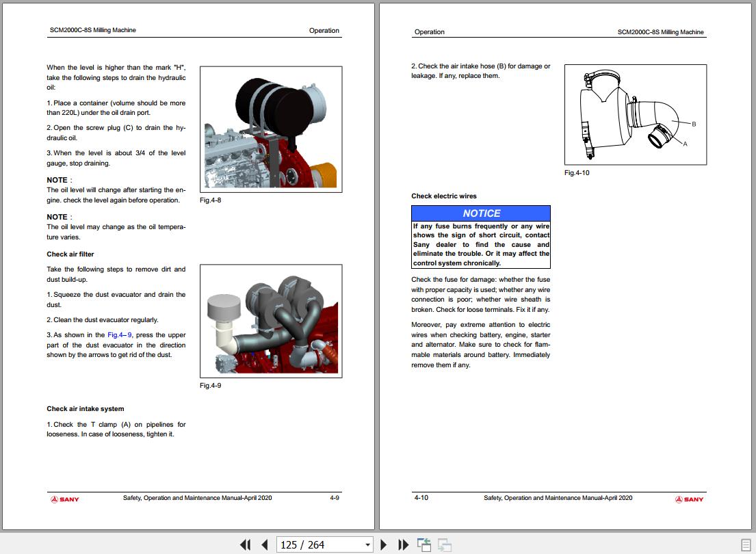The image size is (756, 554).
Task: Click the blue NOTICE banner
Action: [x=481, y=213]
